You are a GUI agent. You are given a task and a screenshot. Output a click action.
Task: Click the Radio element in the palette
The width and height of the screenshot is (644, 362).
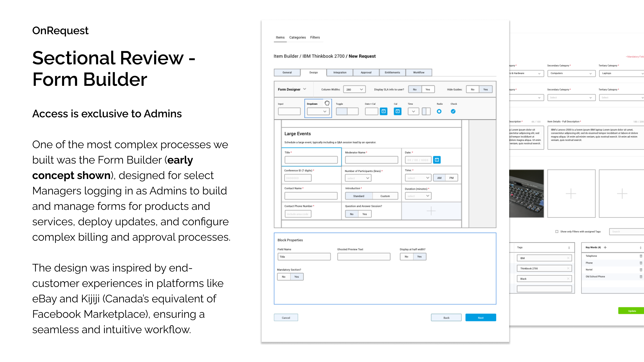click(439, 111)
